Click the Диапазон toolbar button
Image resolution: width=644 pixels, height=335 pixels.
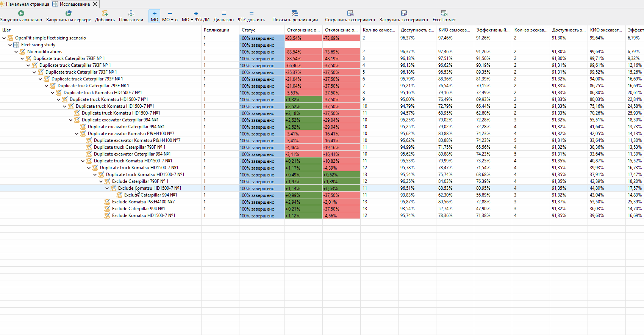point(224,16)
